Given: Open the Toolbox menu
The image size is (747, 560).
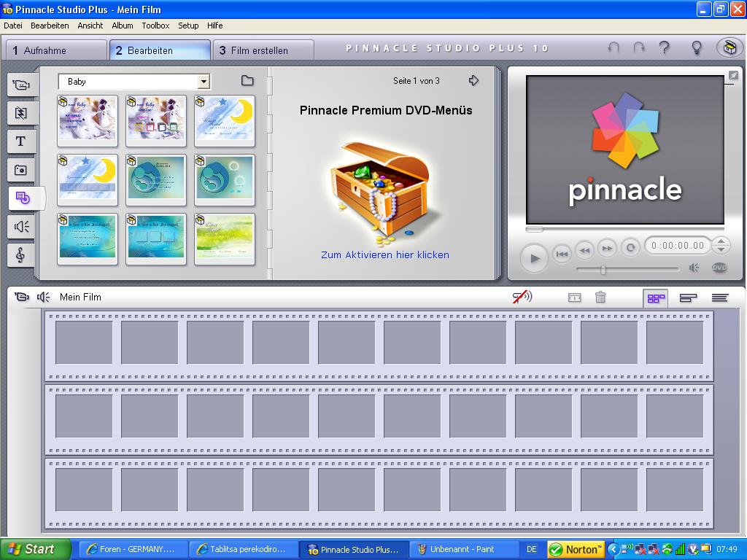Looking at the screenshot, I should click(155, 26).
